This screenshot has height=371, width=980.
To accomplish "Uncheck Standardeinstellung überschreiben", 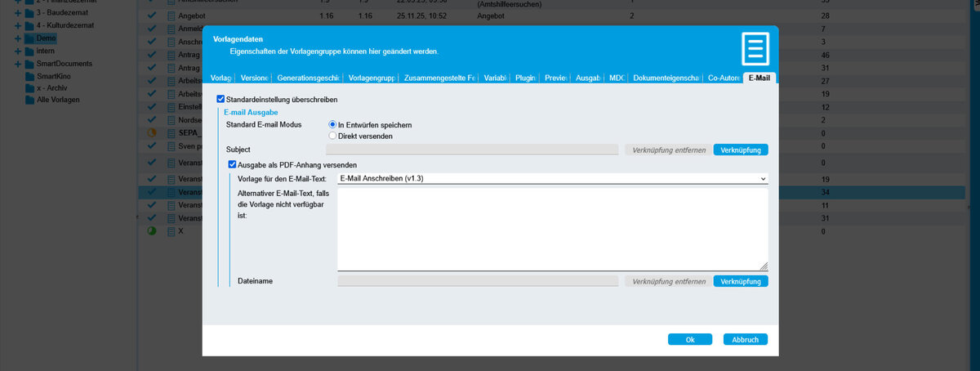I will click(221, 99).
